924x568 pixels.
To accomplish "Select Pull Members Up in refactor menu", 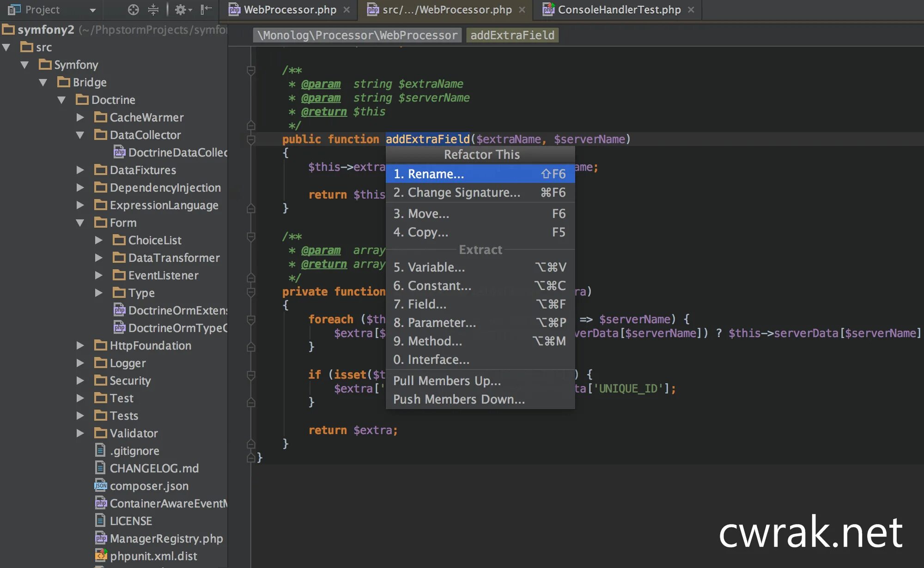I will [447, 381].
